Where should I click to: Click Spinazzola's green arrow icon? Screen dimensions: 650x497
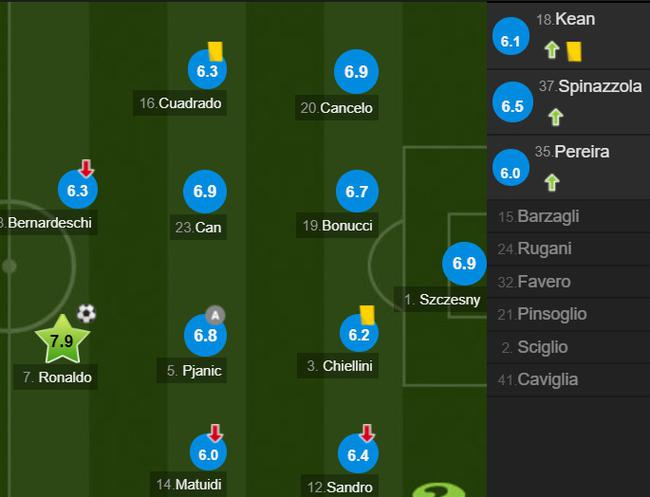coord(556,116)
